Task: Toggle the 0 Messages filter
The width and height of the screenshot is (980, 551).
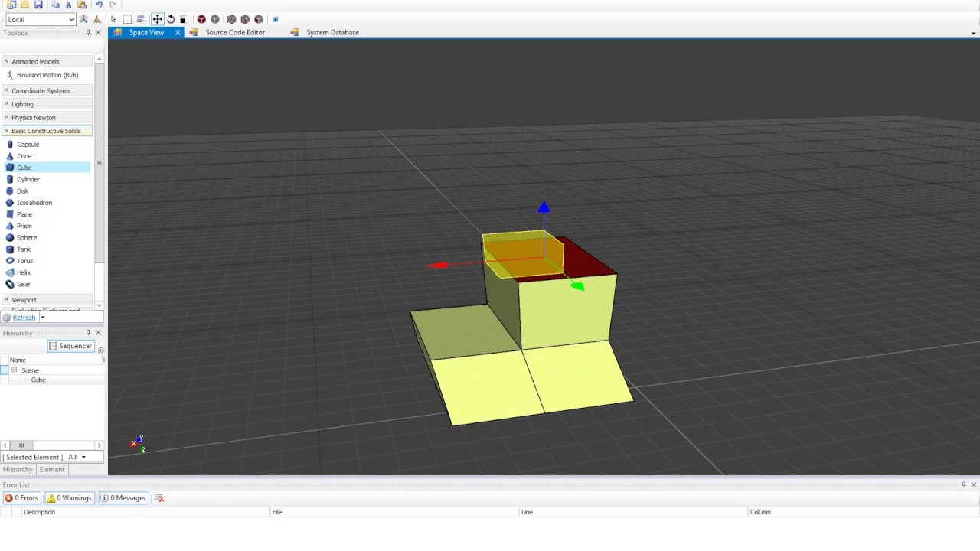Action: [123, 498]
